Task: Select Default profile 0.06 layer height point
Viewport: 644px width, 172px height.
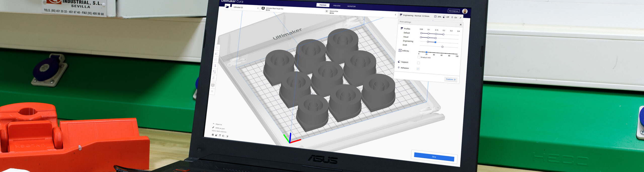Action: point(421,33)
